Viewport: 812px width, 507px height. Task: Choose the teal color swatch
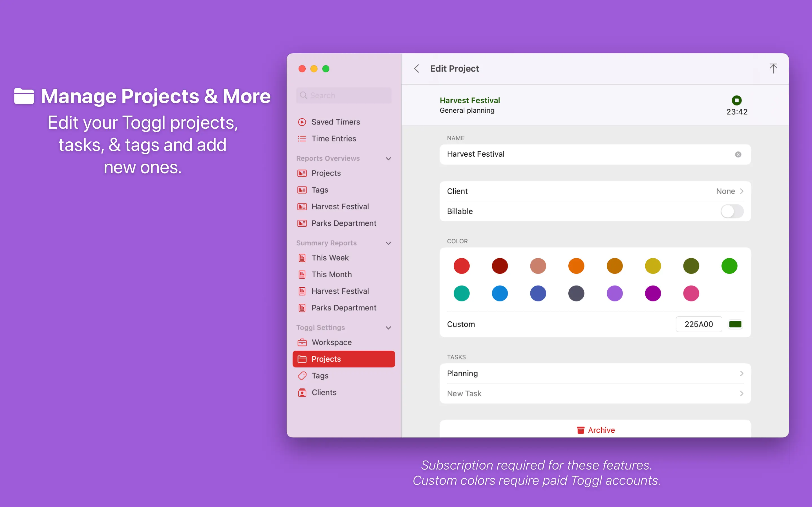[x=461, y=293]
